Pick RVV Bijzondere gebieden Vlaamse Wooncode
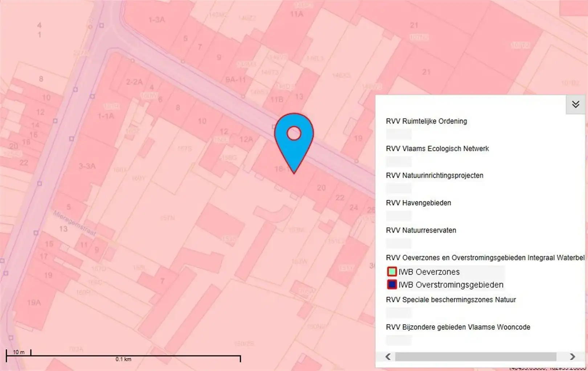Viewport: 588px width, 371px height. [x=458, y=327]
